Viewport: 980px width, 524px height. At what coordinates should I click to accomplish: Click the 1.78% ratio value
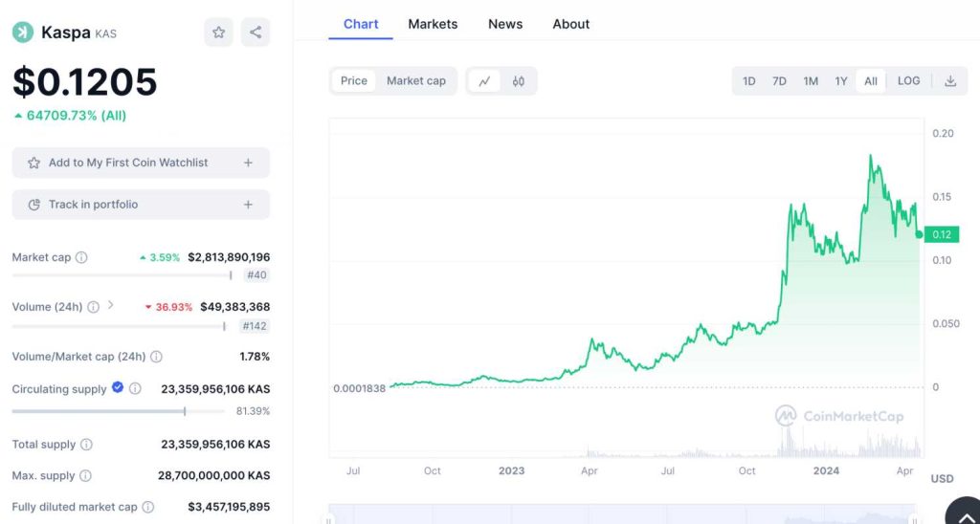255,357
